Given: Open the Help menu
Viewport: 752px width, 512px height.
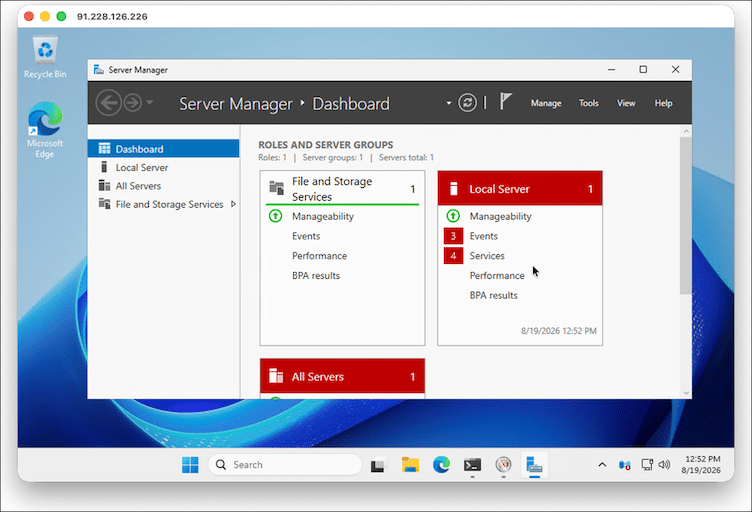Looking at the screenshot, I should [x=663, y=103].
